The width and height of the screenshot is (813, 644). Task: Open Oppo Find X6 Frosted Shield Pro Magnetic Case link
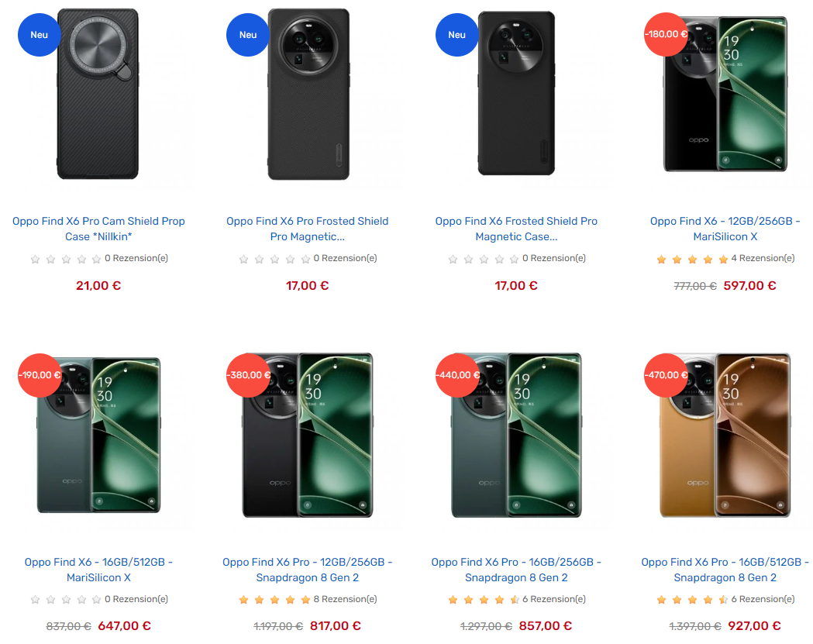pyautogui.click(x=516, y=229)
